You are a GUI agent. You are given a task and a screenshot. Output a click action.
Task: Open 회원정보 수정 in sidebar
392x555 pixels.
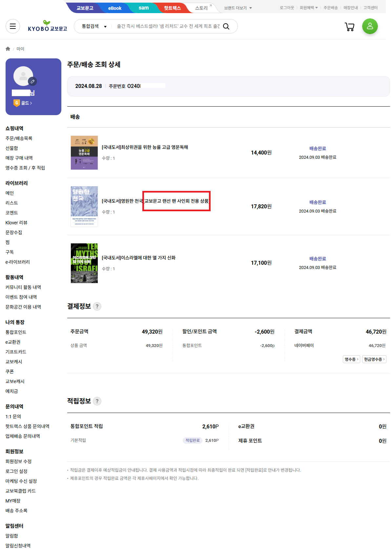click(18, 462)
